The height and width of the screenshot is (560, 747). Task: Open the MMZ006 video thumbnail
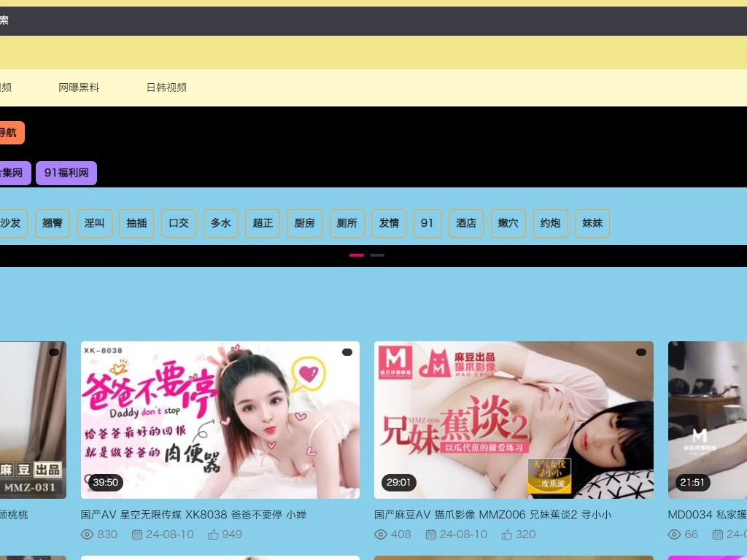(x=514, y=420)
